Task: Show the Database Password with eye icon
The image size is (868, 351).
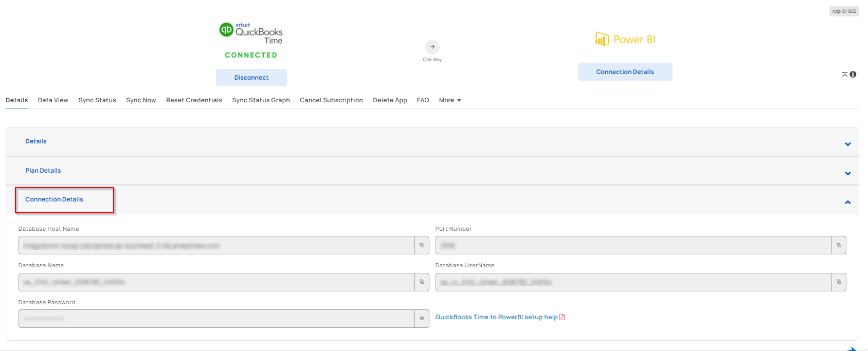Action: click(x=422, y=319)
